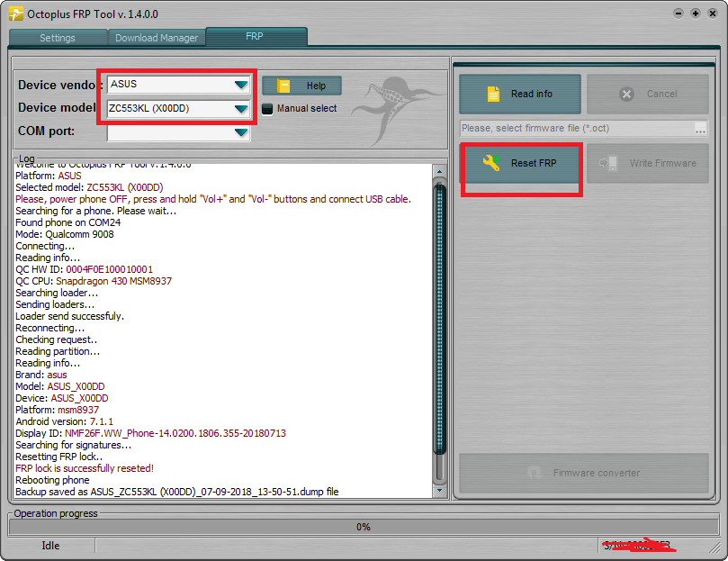Click the window resize grip corner

coord(715,548)
